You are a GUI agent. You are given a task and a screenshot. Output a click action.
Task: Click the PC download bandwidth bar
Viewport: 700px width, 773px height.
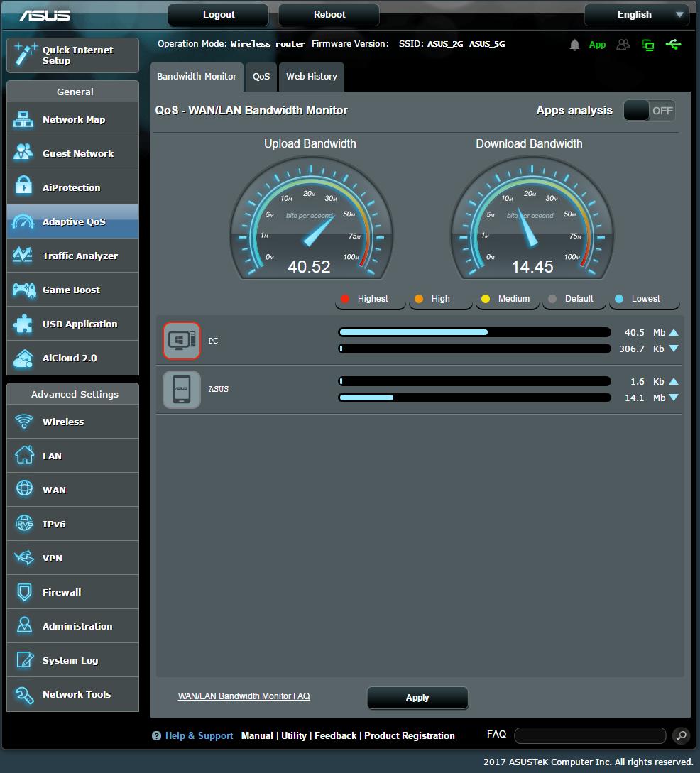pos(474,349)
